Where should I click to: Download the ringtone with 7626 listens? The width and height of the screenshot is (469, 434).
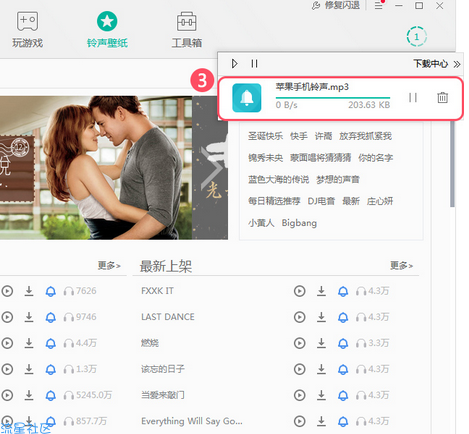click(x=29, y=291)
